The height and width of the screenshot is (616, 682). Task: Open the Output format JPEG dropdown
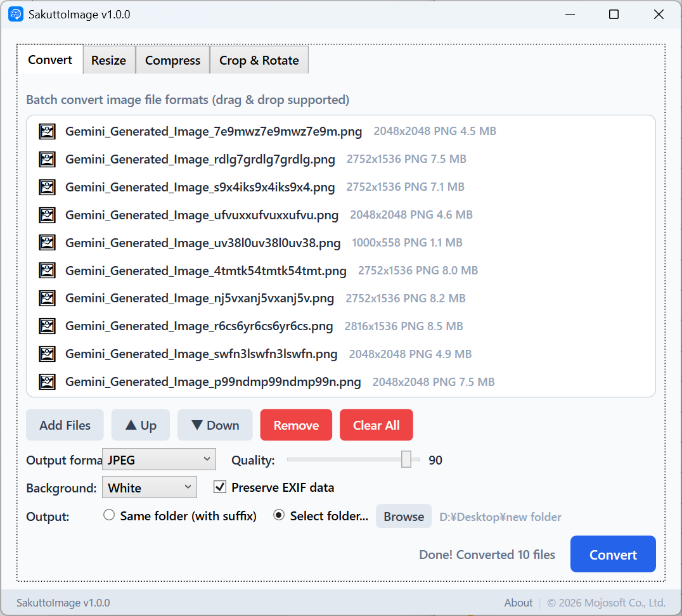click(158, 459)
